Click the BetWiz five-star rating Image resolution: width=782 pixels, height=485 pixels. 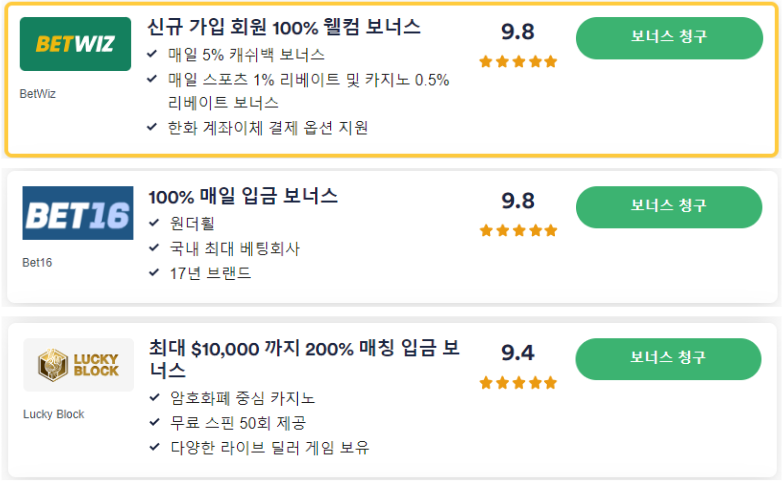(x=518, y=62)
